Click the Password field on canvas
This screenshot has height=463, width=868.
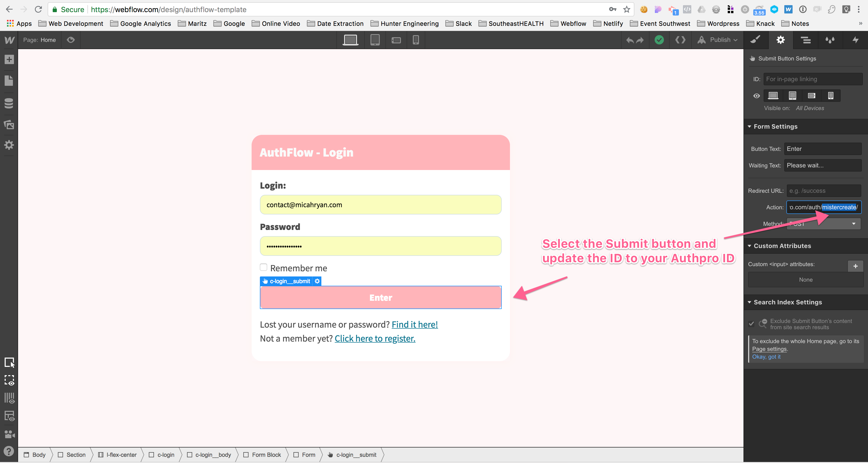381,246
